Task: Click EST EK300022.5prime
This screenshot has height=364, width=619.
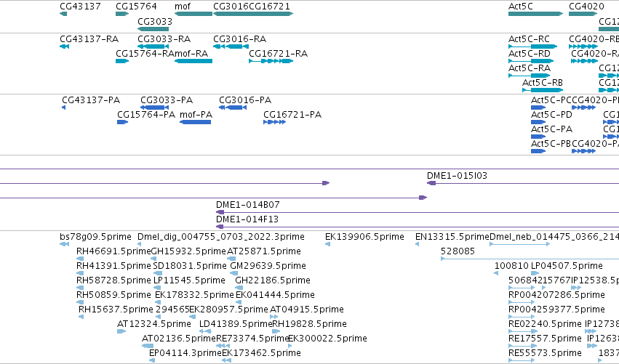Action: point(290,347)
